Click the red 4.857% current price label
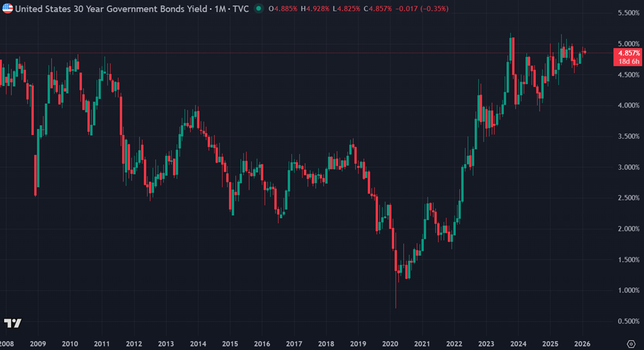Viewport: 644px width, 350px height. point(626,53)
